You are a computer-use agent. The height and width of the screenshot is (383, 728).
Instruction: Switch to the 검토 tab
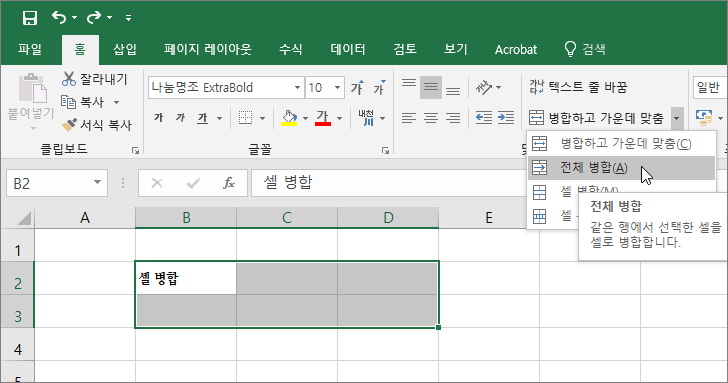click(x=405, y=49)
